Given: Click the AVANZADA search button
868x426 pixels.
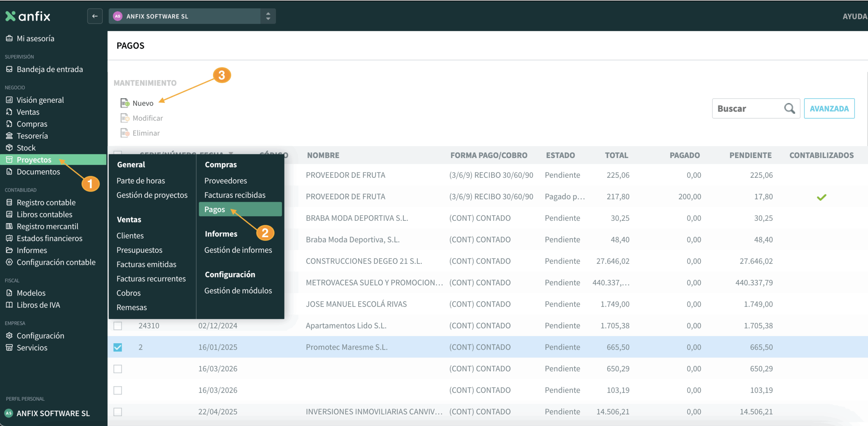Looking at the screenshot, I should point(829,109).
